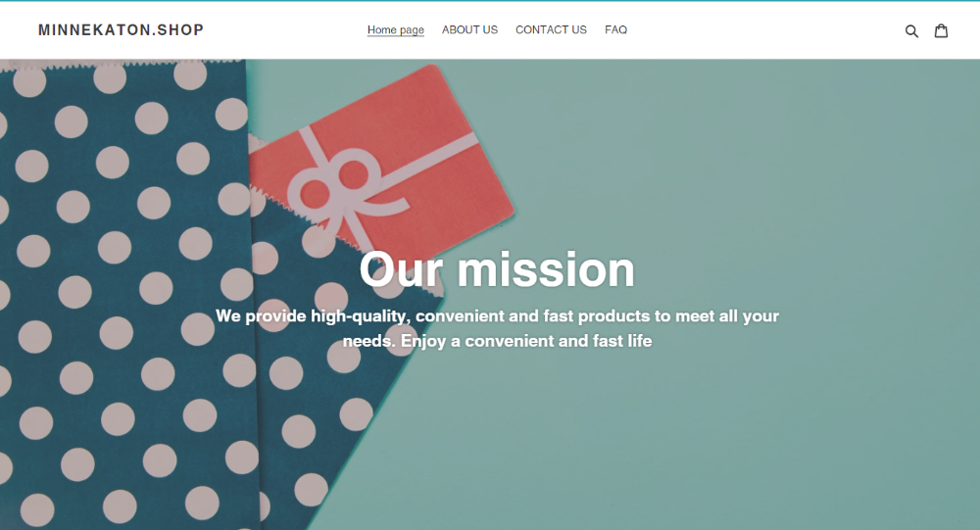The image size is (980, 530).
Task: Open the FAQ navigation link
Action: (615, 30)
